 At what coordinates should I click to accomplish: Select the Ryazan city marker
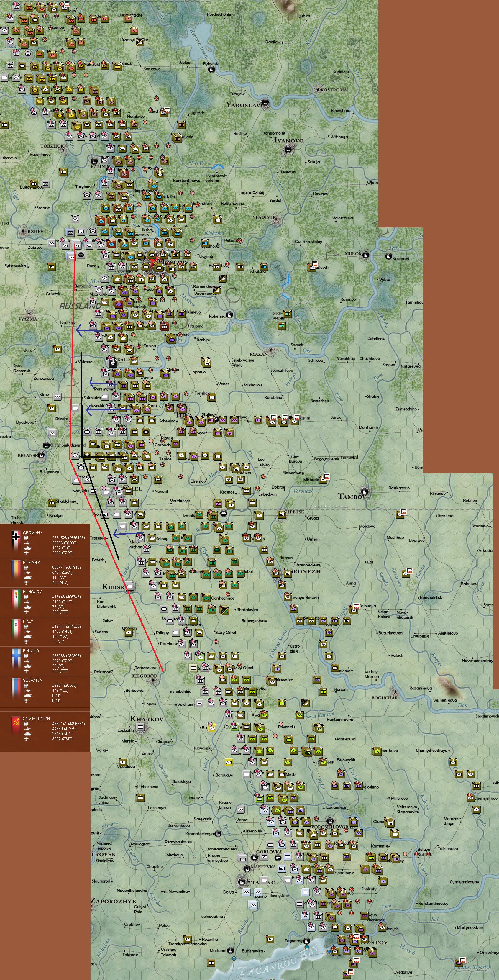(x=270, y=350)
